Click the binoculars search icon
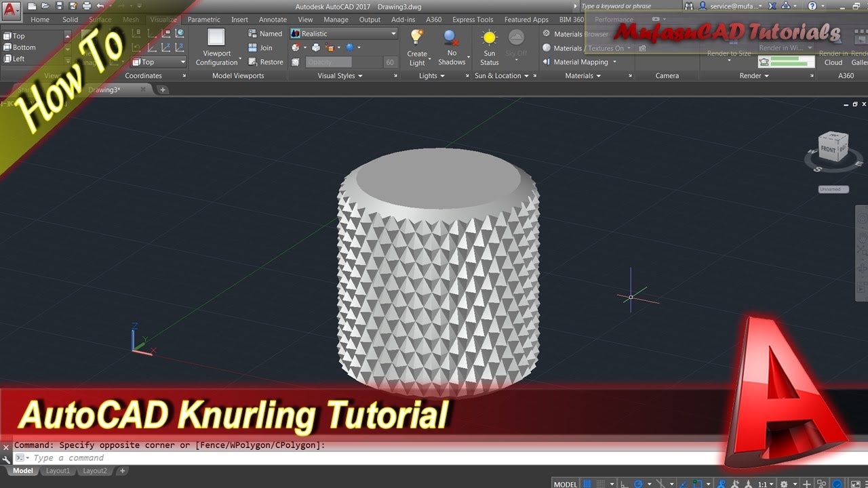This screenshot has height=488, width=868. (x=689, y=6)
